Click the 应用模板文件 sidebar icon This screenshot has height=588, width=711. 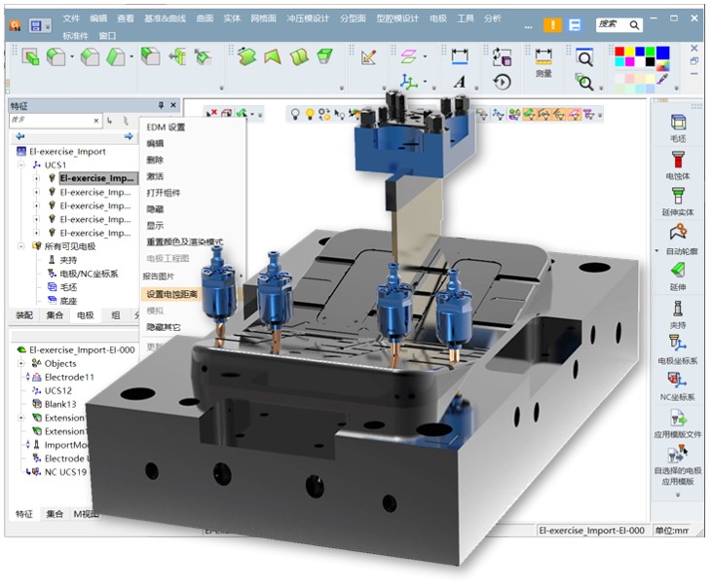click(678, 419)
